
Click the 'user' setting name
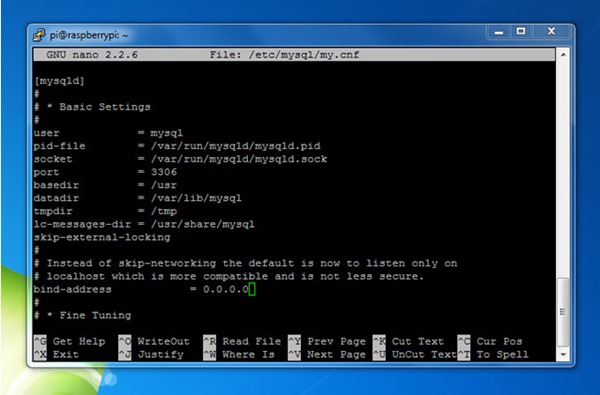point(46,133)
